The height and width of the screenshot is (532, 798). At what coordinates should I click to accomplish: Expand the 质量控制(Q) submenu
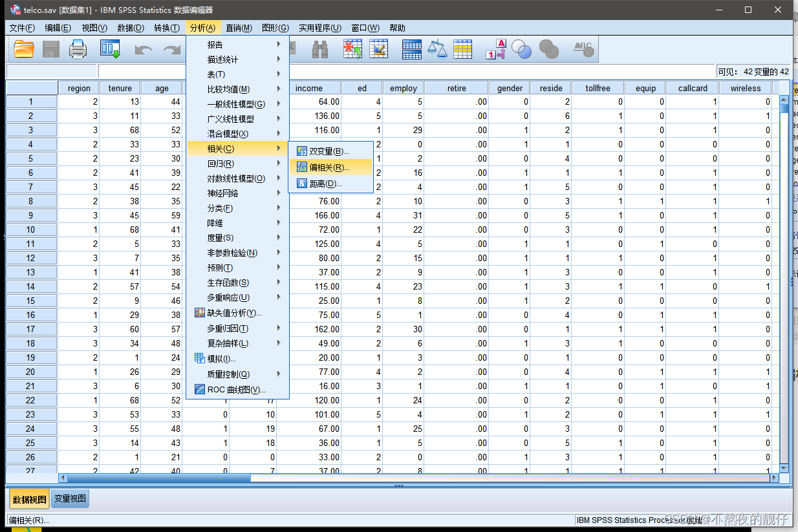pos(237,374)
